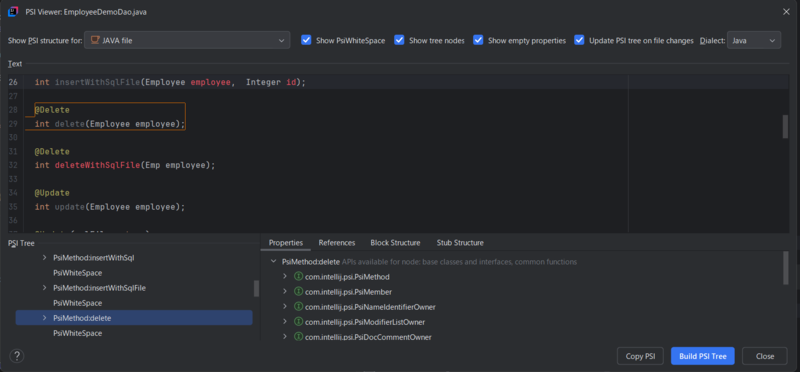Click update method declaration on line 35
The width and height of the screenshot is (800, 372).
pos(110,207)
